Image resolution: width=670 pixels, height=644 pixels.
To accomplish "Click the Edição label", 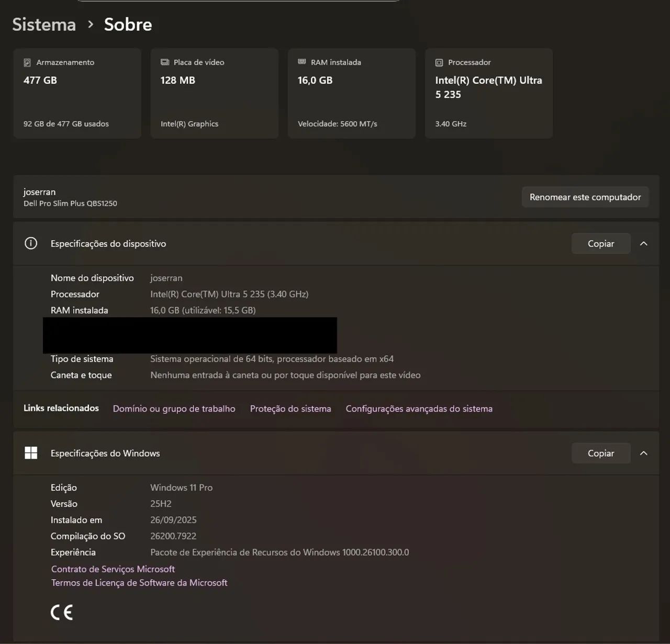I will click(64, 488).
